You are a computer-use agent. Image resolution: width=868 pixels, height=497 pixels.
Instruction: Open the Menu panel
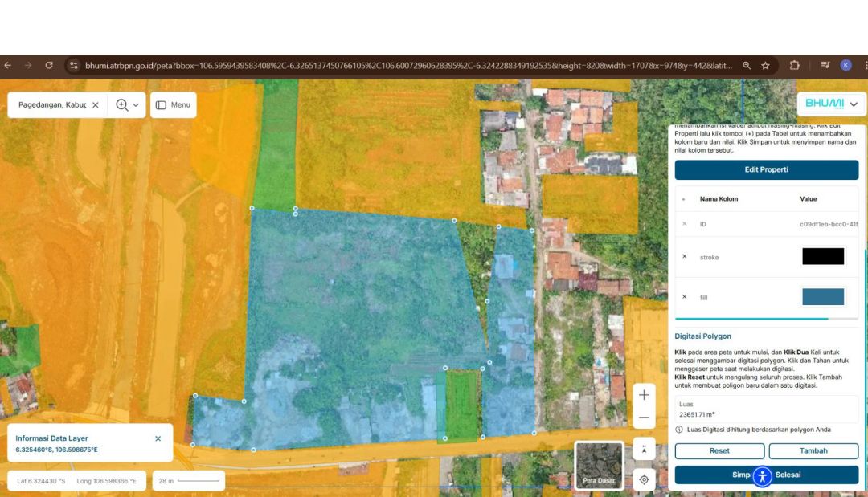coord(173,105)
